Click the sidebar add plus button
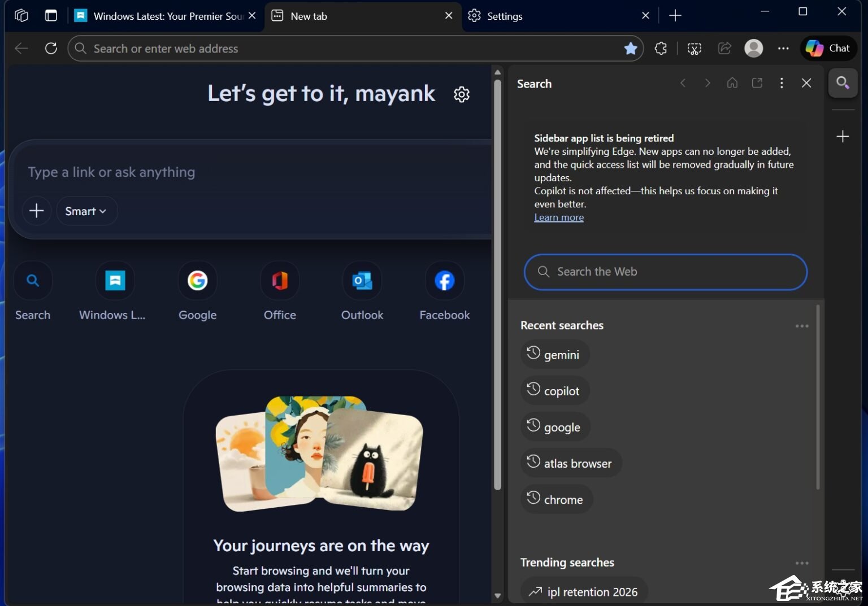 point(843,136)
